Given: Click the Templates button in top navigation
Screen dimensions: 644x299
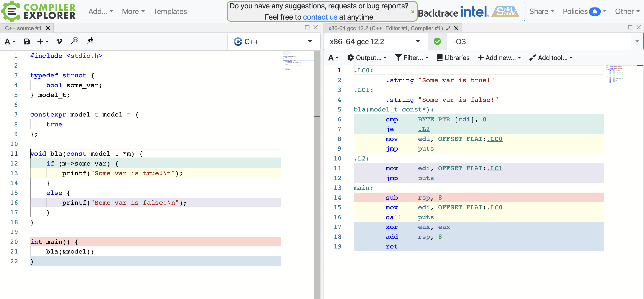Looking at the screenshot, I should (x=170, y=11).
